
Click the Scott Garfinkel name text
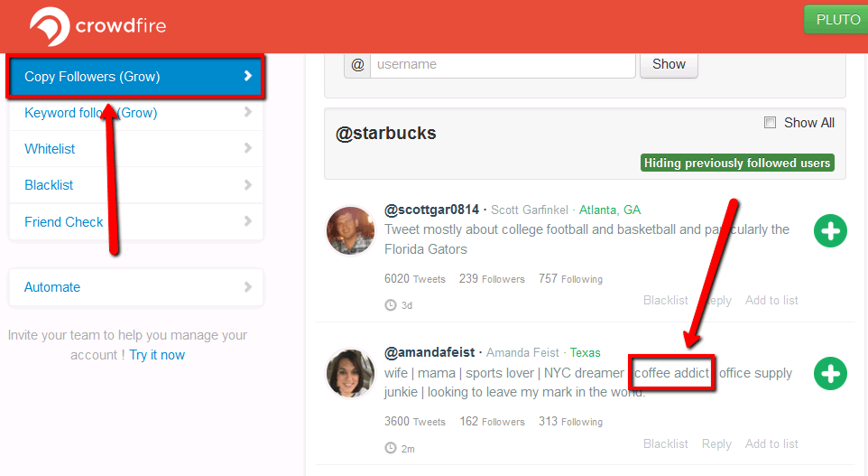[x=530, y=210]
